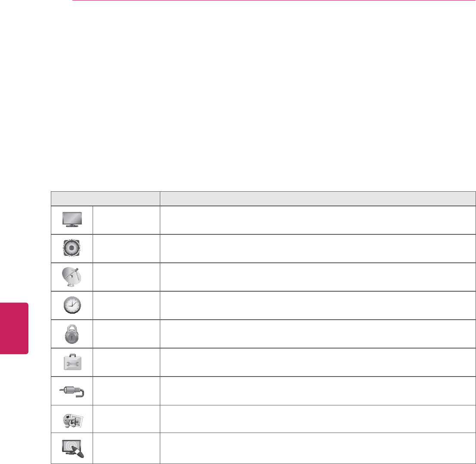Click the empty label cell beside satellite dish
The width and height of the screenshot is (476, 464).
(x=126, y=277)
